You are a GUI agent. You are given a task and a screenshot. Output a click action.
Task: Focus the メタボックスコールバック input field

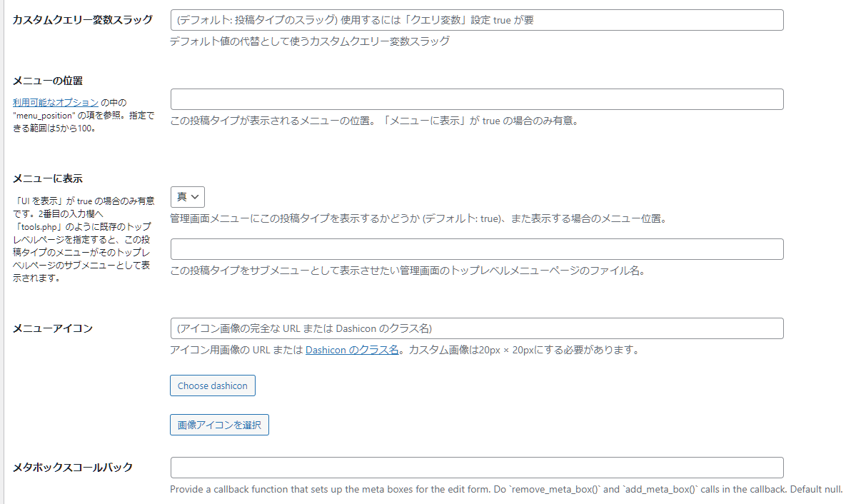[x=476, y=468]
